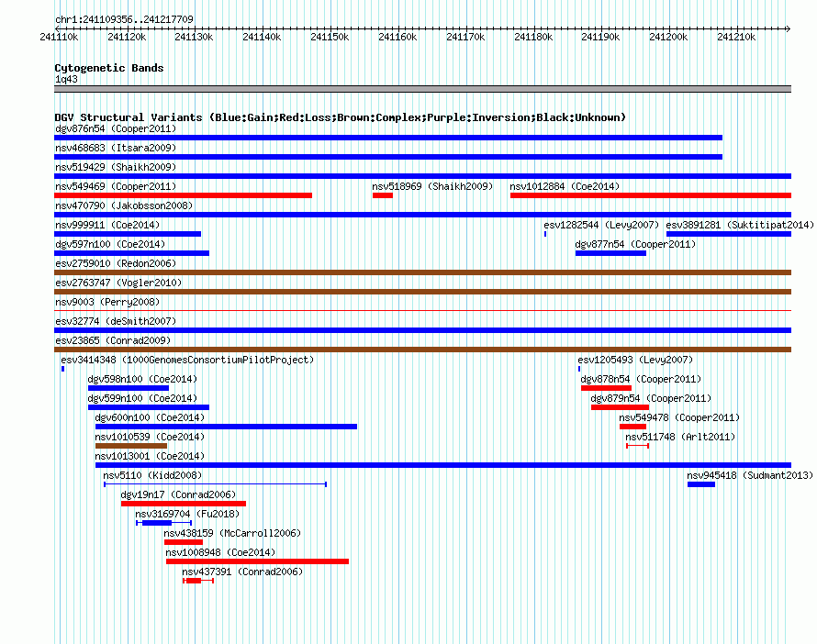Screen dimensions: 817x644
Task: Select the esv3414348 1000Genomes pilot label
Action: tap(187, 360)
